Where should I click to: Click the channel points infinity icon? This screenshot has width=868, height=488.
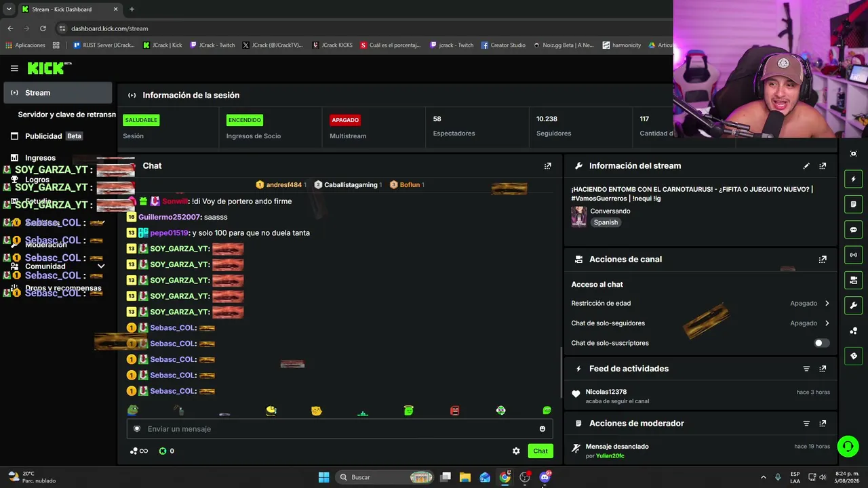click(x=139, y=451)
